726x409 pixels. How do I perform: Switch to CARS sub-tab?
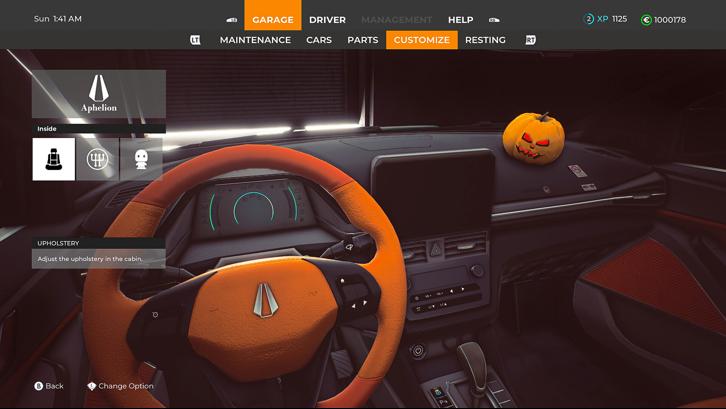(x=319, y=40)
